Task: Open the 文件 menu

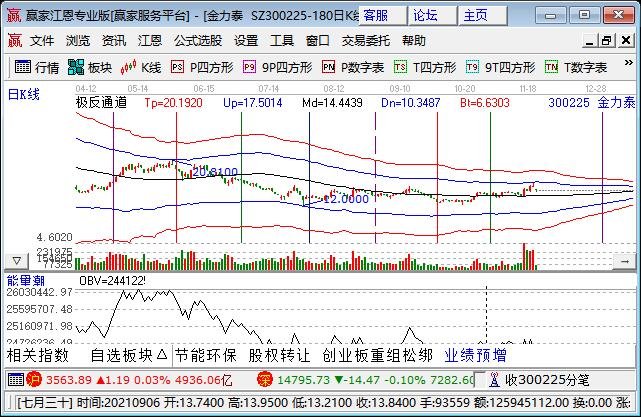Action: coord(42,40)
